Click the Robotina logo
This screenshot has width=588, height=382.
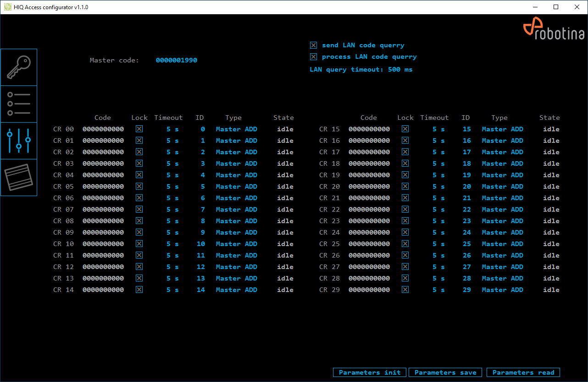coord(554,30)
